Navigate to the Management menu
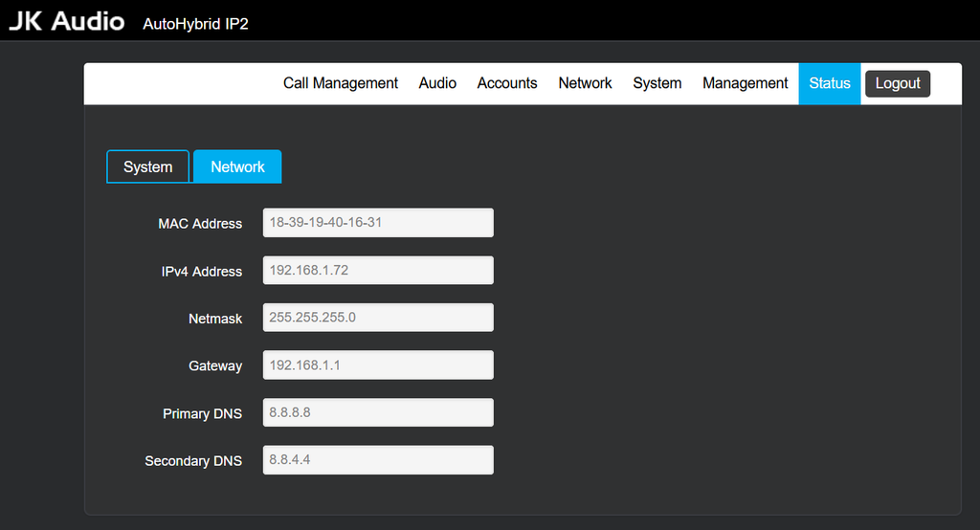 click(745, 83)
